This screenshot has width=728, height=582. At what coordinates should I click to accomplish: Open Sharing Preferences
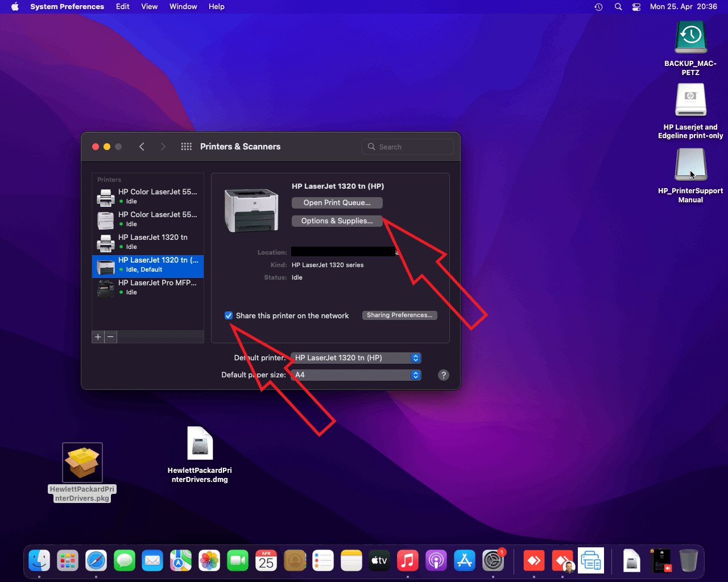[400, 315]
